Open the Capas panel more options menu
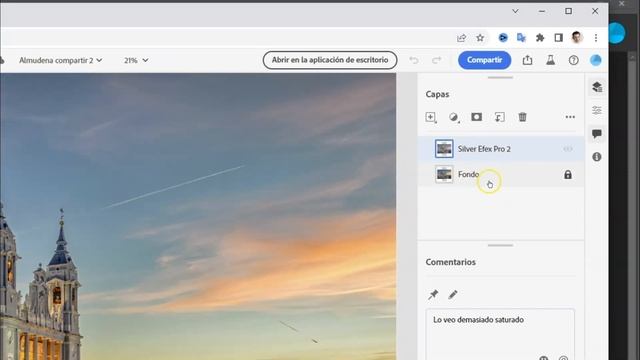Viewport: 640px width, 360px height. (570, 117)
